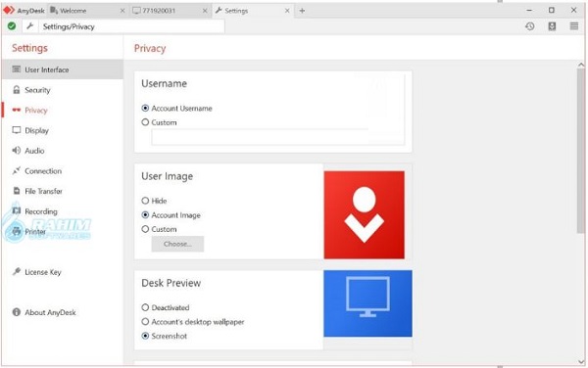Select Account Image radio button
The height and width of the screenshot is (368, 588).
(x=145, y=215)
